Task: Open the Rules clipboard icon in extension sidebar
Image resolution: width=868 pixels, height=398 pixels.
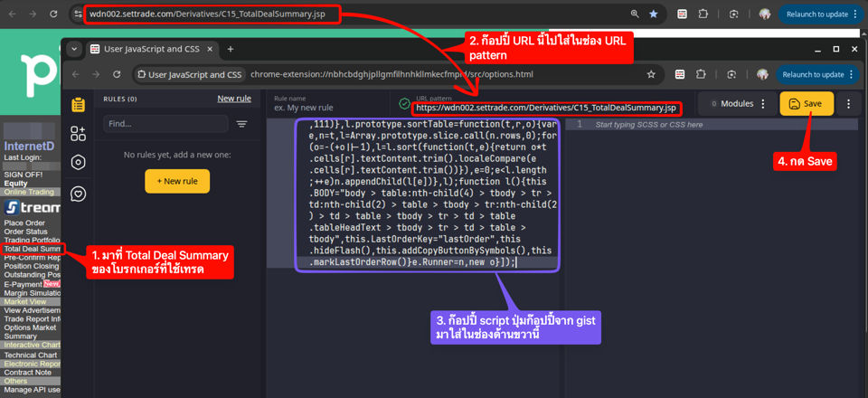Action: (x=78, y=104)
